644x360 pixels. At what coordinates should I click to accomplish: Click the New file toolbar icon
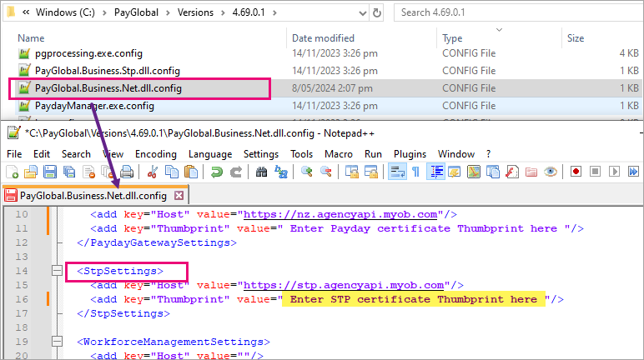click(12, 172)
